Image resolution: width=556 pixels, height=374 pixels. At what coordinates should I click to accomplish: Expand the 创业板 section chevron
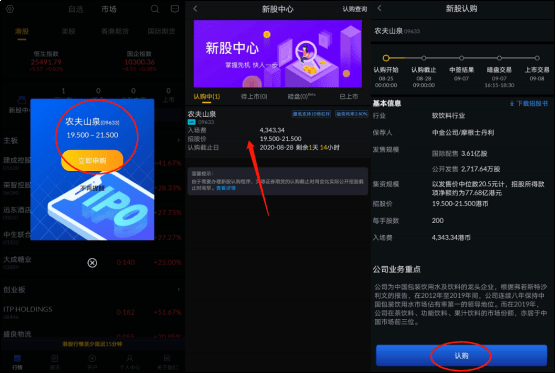178,290
